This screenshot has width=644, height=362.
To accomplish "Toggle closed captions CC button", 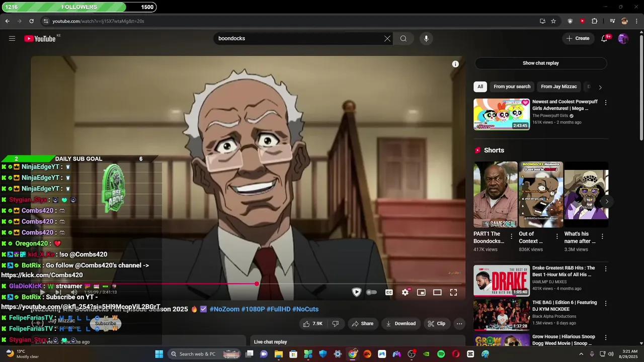I will coord(389,292).
